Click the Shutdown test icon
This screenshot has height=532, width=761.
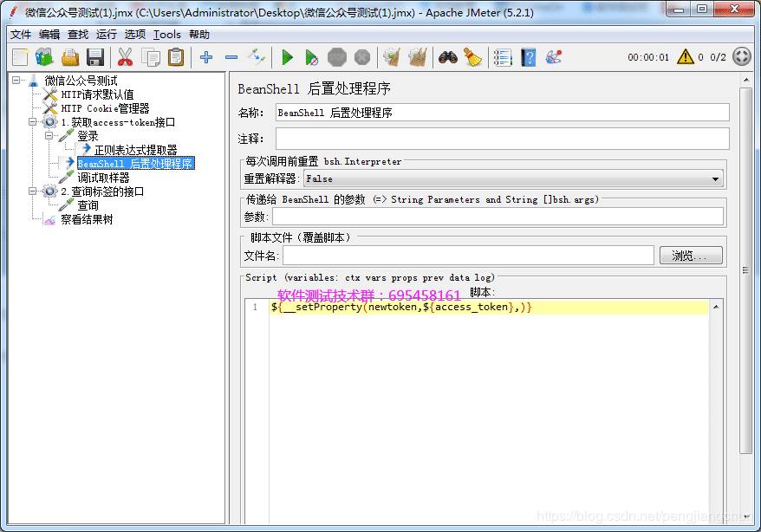pos(362,57)
